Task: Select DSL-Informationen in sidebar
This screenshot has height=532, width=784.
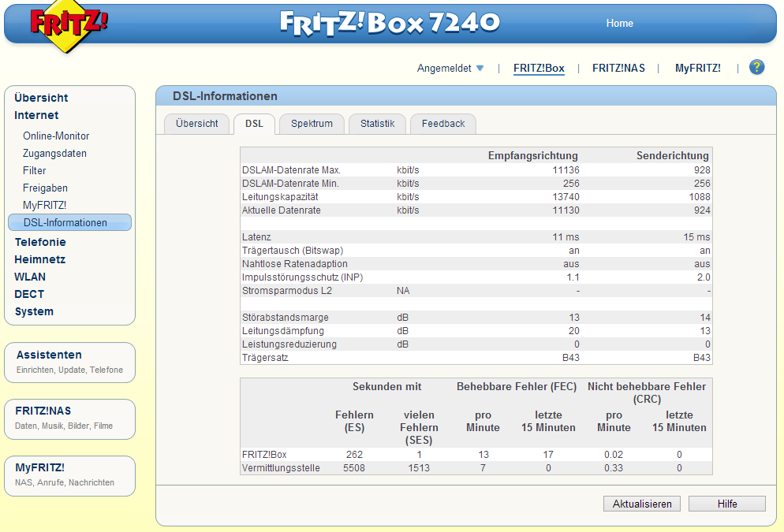Action: coord(69,223)
